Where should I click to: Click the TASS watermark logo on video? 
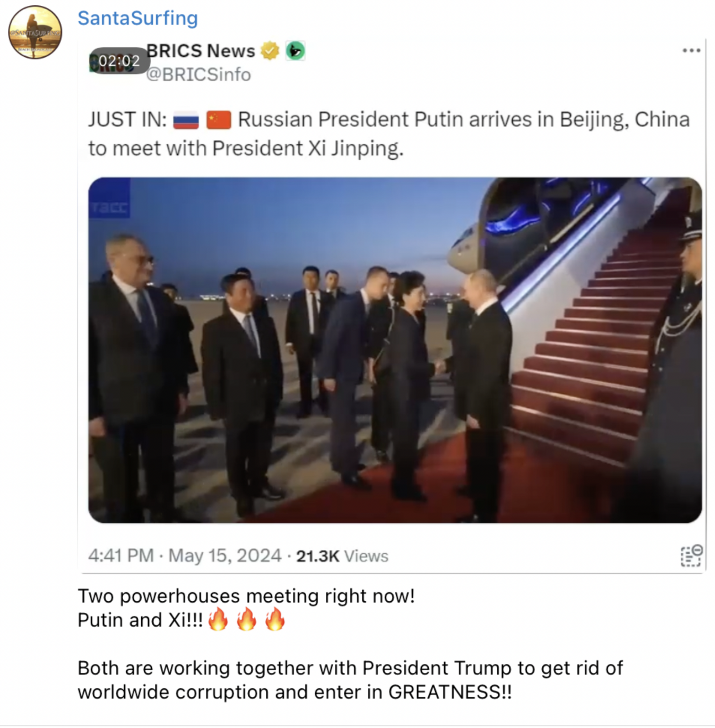point(109,198)
